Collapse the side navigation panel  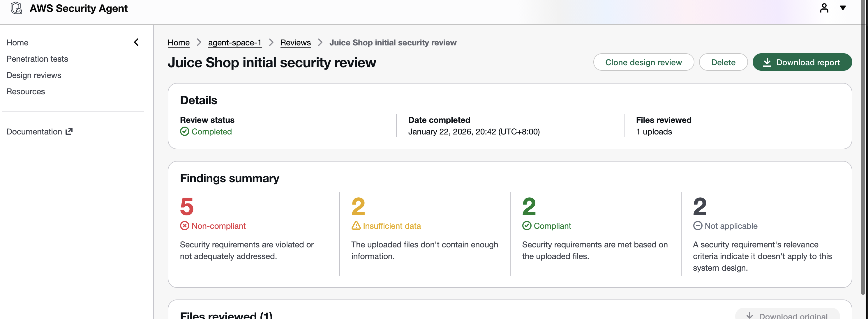click(136, 42)
